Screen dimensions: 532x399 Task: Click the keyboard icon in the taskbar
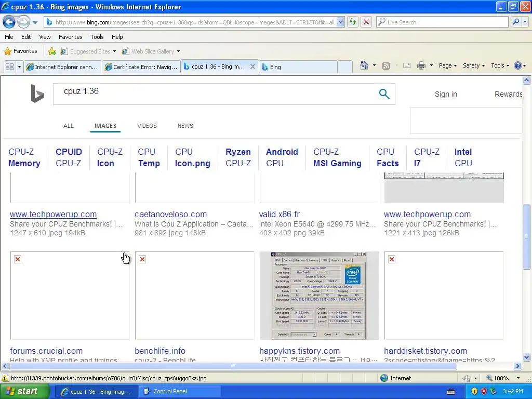[x=451, y=392]
